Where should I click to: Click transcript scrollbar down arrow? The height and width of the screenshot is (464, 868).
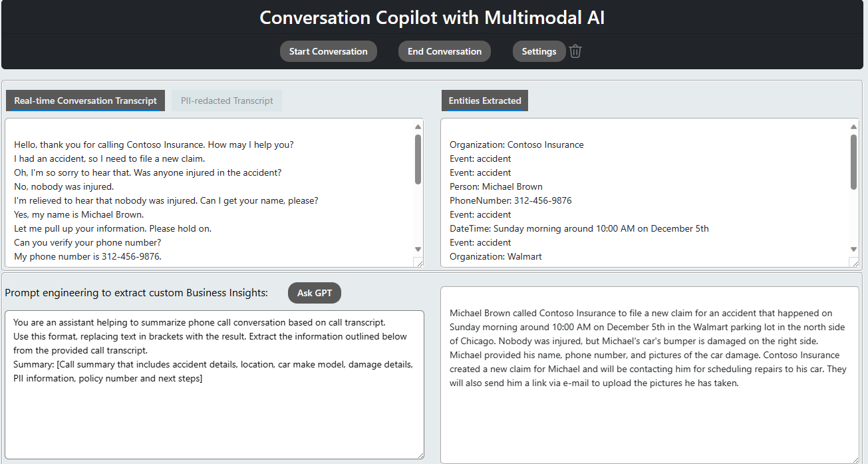(x=418, y=249)
